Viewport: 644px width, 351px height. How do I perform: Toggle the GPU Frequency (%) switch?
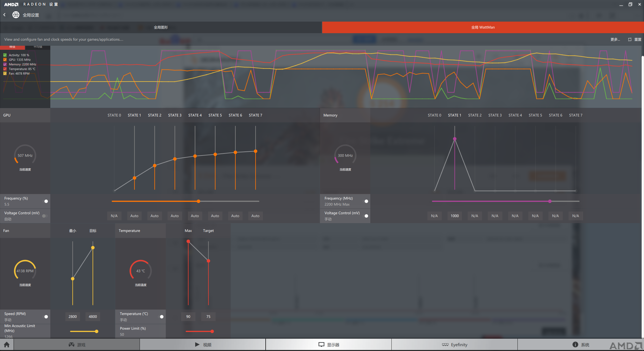[45, 201]
